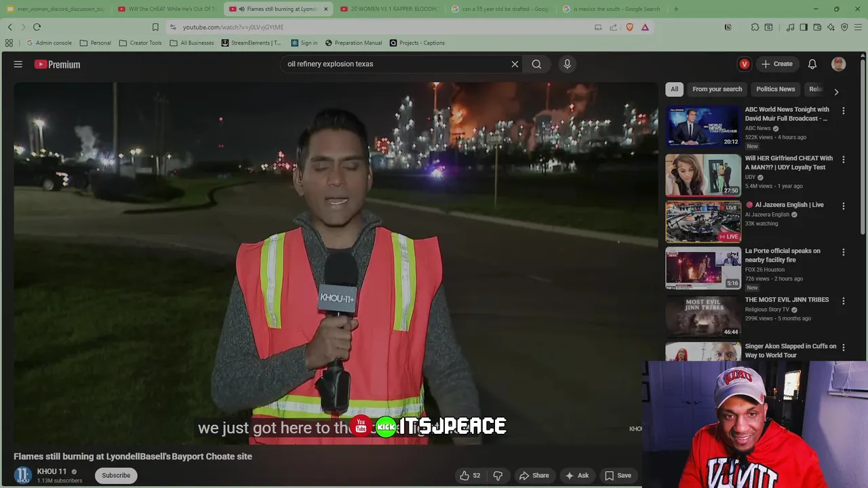Viewport: 868px width, 488px height.
Task: Open the Ask AI button
Action: click(x=576, y=476)
